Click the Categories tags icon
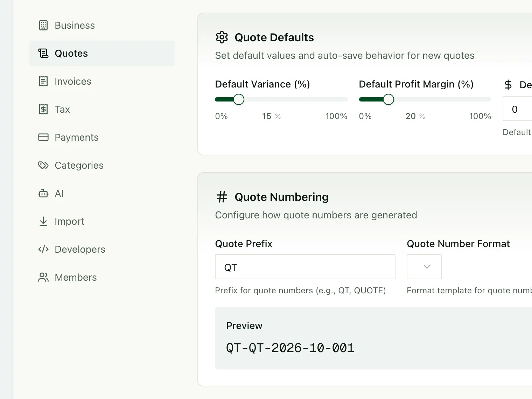This screenshot has height=399, width=532. [43, 165]
